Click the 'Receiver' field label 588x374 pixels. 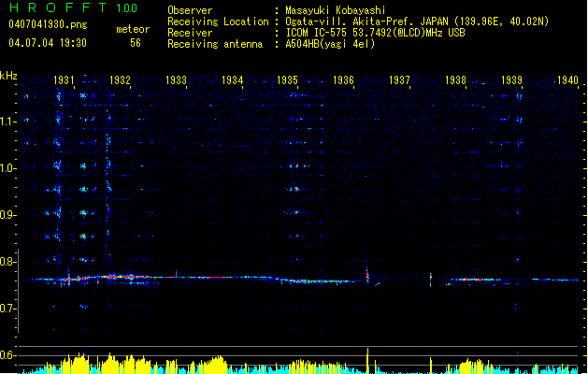pyautogui.click(x=190, y=33)
